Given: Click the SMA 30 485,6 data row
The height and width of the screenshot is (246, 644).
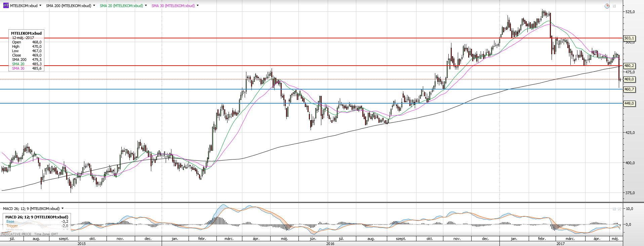Looking at the screenshot, I should pos(27,68).
